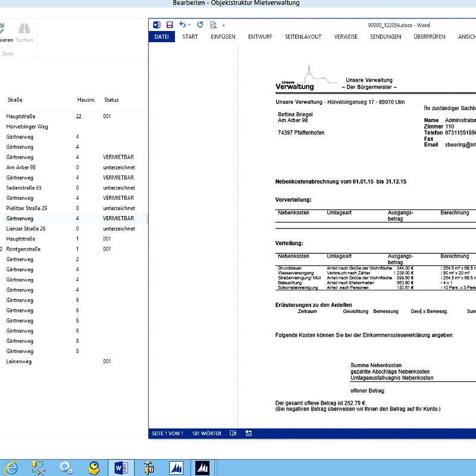The image size is (476, 476).
Task: Open the DATEI tab
Action: pos(162,37)
